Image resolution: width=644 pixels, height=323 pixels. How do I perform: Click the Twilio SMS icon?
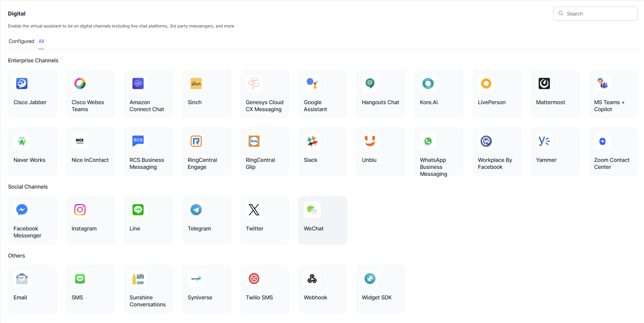(254, 279)
